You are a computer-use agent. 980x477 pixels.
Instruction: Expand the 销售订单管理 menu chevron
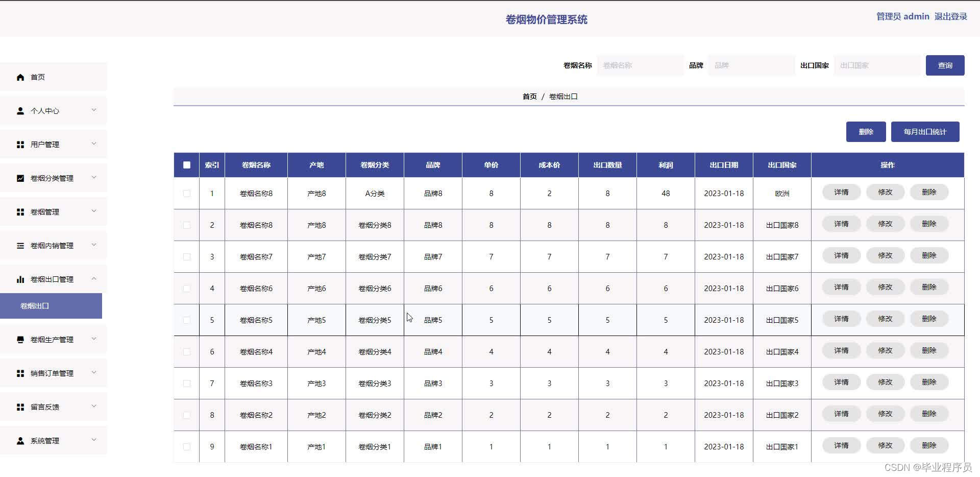94,372
